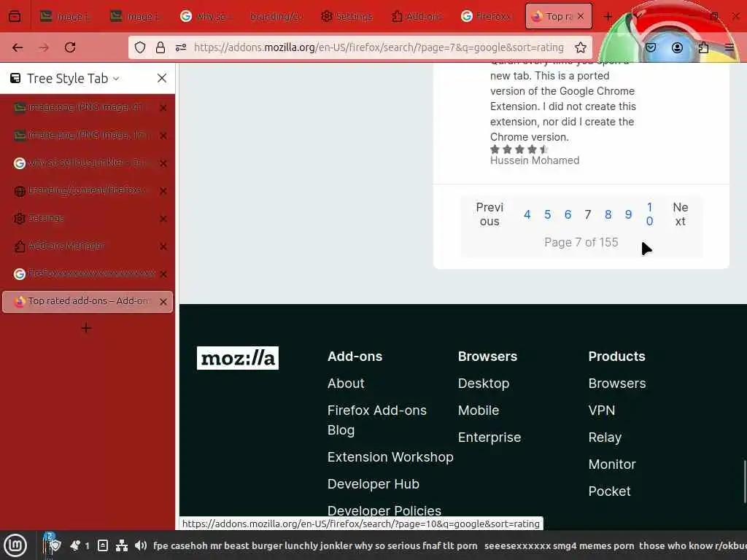This screenshot has width=747, height=560.
Task: Show site security padlock info
Action: [x=160, y=47]
